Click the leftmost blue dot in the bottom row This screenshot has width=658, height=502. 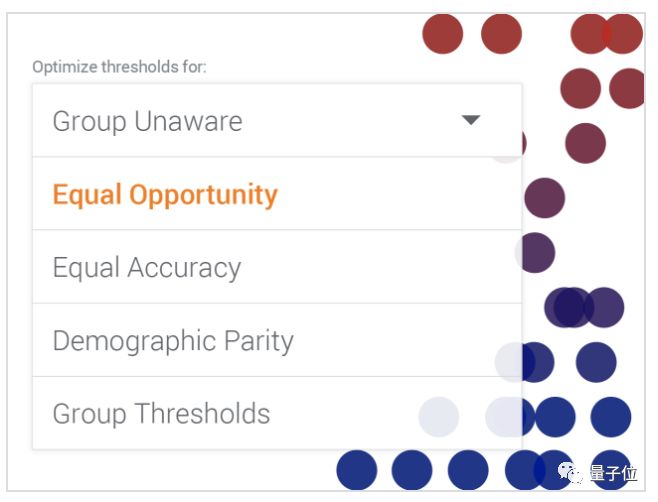tap(356, 470)
